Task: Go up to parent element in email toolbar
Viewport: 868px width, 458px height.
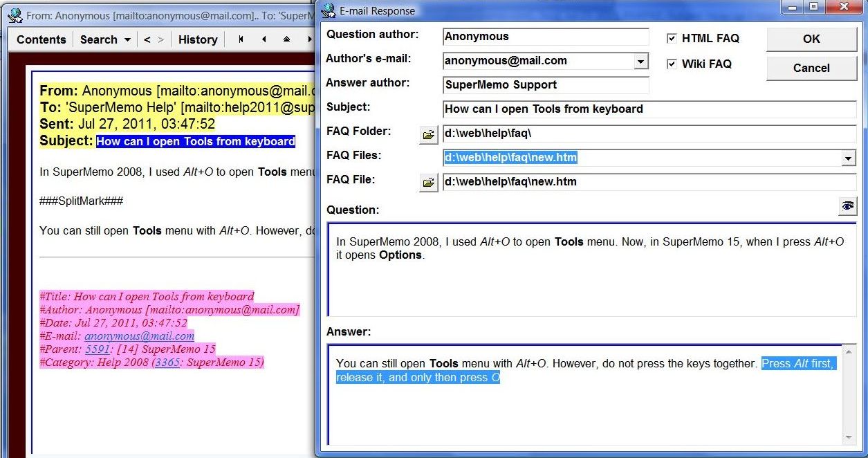Action: click(286, 39)
